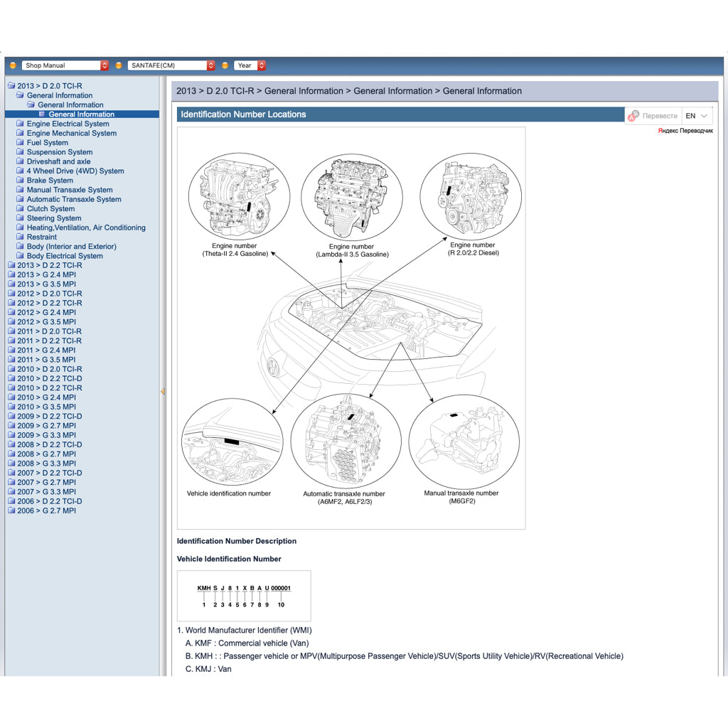Screen dimensions: 728x728
Task: Click the Перевести translate button
Action: coord(659,116)
